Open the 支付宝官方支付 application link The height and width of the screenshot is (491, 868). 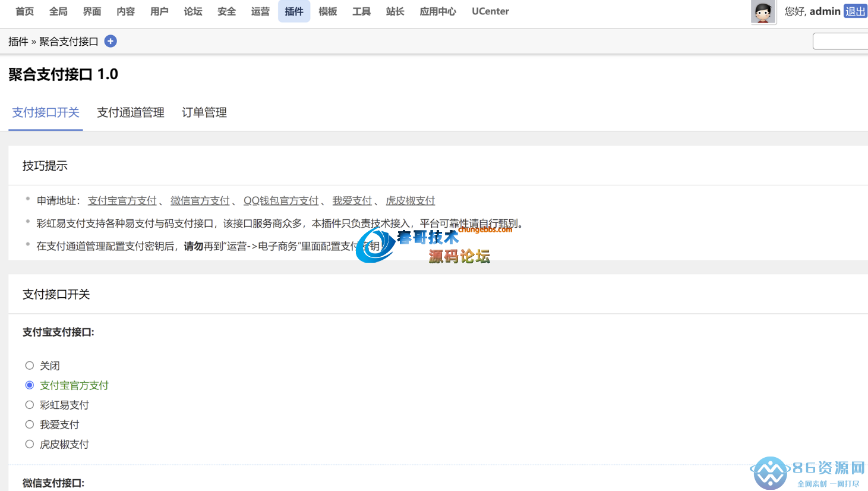pyautogui.click(x=122, y=200)
